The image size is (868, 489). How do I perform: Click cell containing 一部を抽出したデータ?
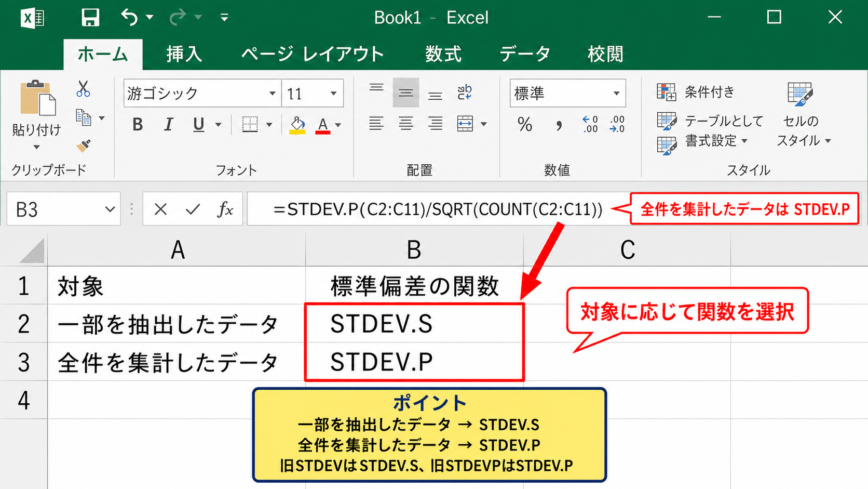tap(177, 324)
